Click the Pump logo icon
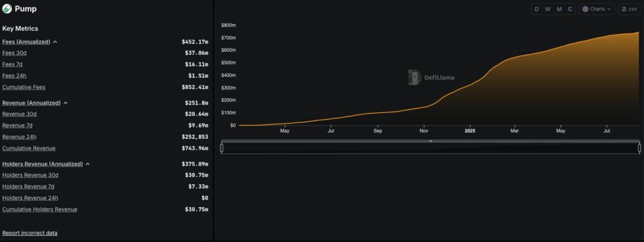Screen dimensions: 644x242 click(7, 9)
